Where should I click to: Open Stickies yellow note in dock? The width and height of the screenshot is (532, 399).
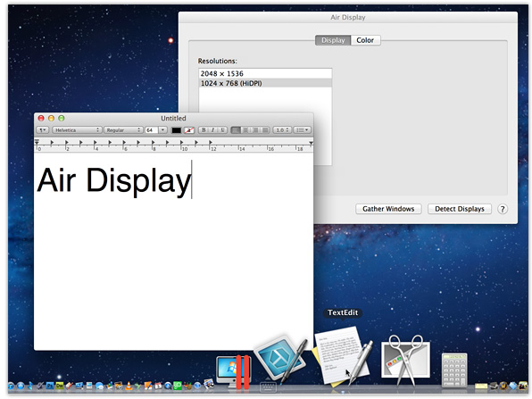pos(481,386)
